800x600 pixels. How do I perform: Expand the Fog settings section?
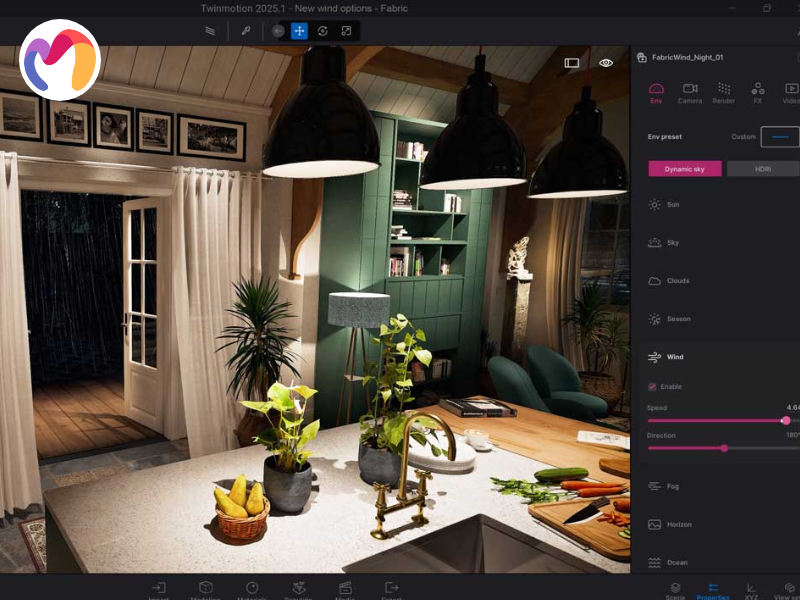(672, 486)
